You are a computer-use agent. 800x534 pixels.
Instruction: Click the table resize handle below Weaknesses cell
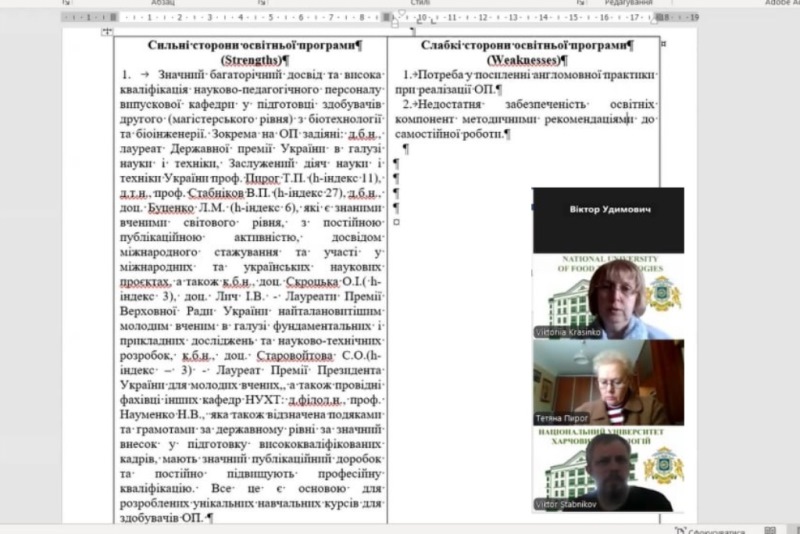point(396,222)
